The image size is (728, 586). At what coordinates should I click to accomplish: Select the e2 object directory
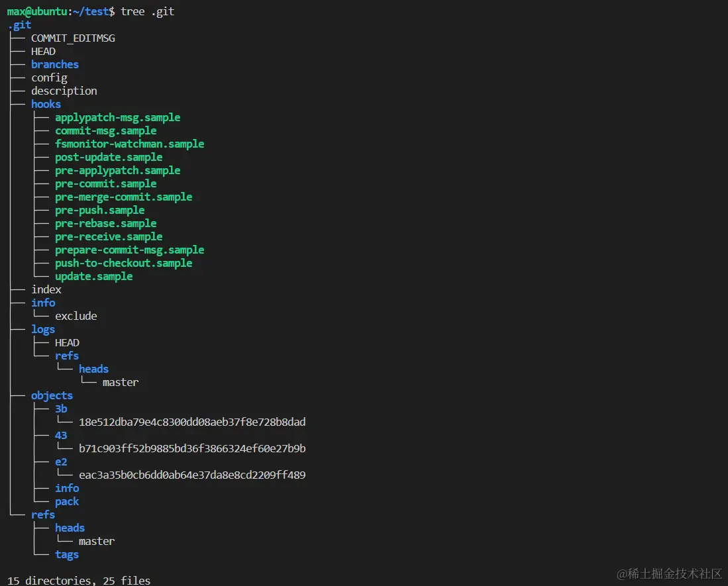coord(61,462)
